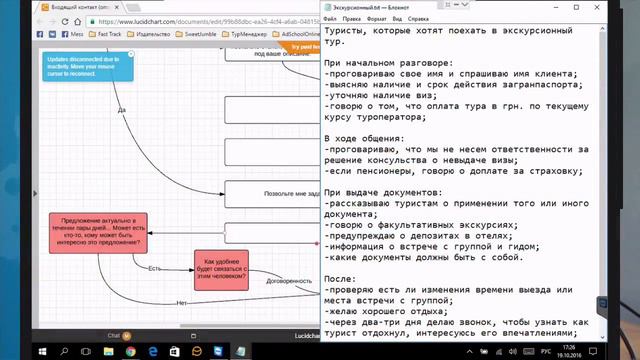Click the line 'При начальном разговоре:' in Notepad
Viewport: 640px width, 360px height.
pos(389,63)
